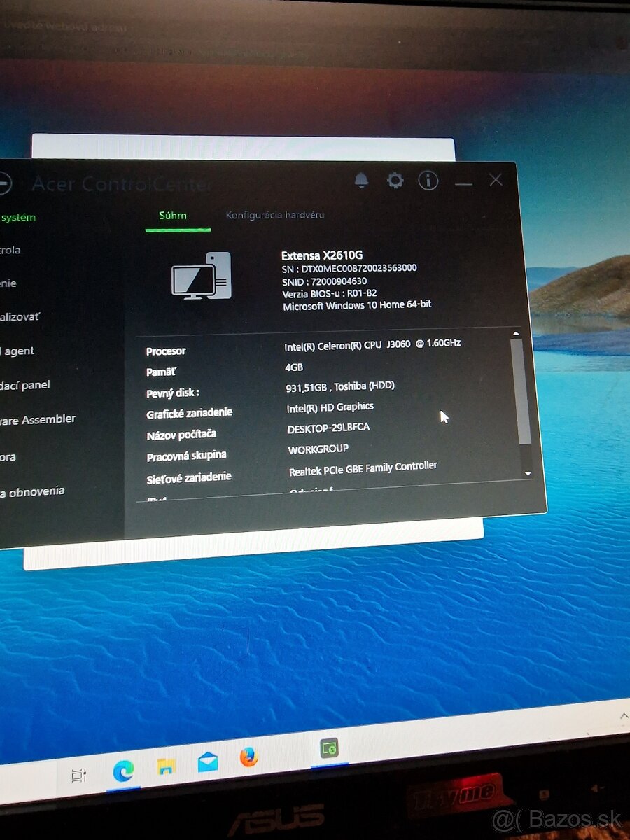Open Microsoft Edge from the taskbar
The image size is (630, 840).
click(x=124, y=770)
